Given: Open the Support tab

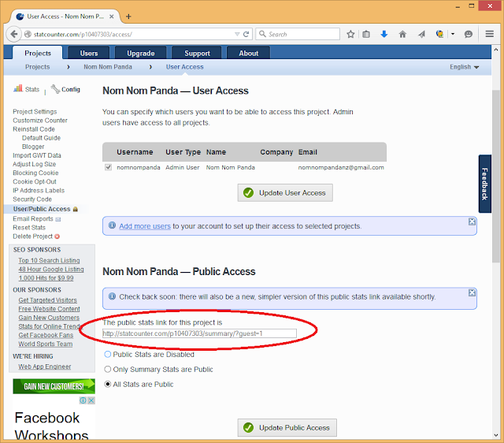Looking at the screenshot, I should [x=197, y=53].
